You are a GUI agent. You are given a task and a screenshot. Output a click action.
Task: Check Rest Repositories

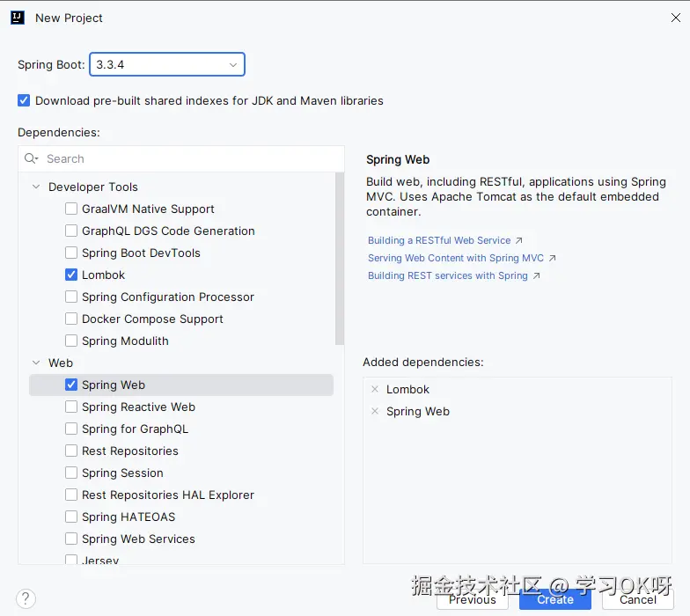71,451
